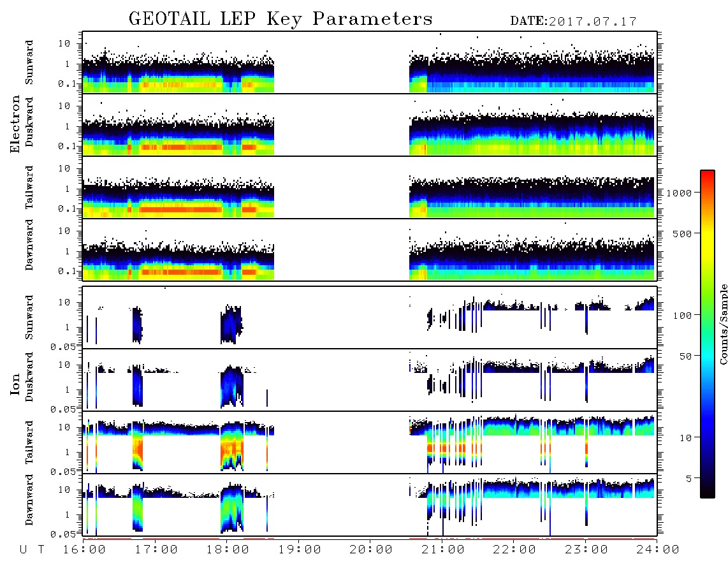
Task: Click the "21:00" time tick label
Action: tap(443, 550)
